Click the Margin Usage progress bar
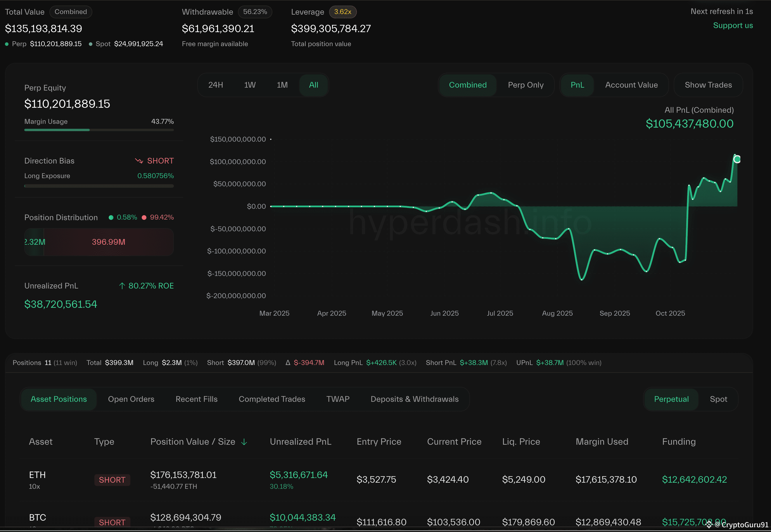 coord(99,130)
